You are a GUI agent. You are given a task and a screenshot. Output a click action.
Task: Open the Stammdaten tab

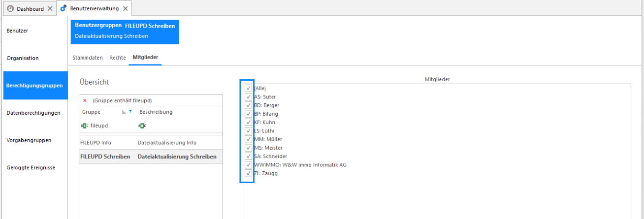[x=88, y=58]
